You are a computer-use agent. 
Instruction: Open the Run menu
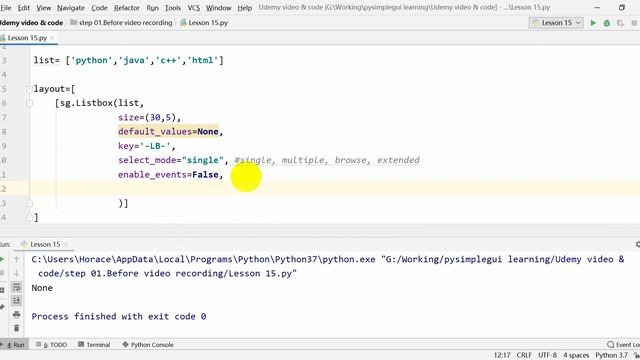(x=152, y=8)
